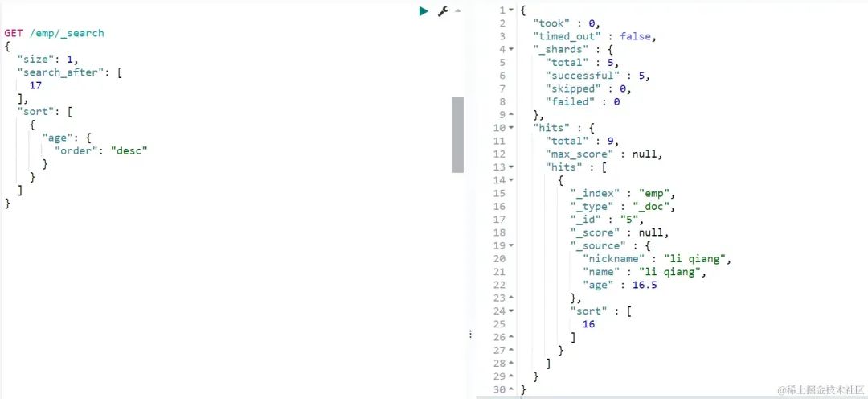Click the "size": 1 line in the request

[48, 60]
